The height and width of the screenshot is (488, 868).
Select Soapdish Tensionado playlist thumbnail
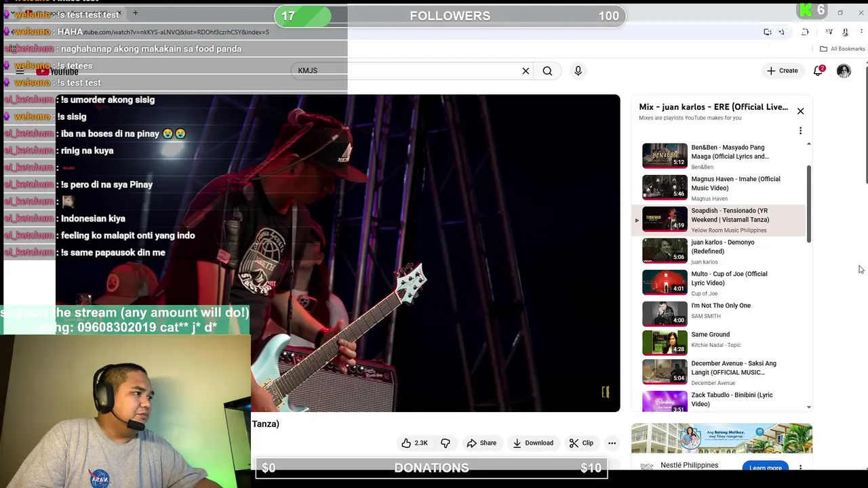tap(665, 219)
